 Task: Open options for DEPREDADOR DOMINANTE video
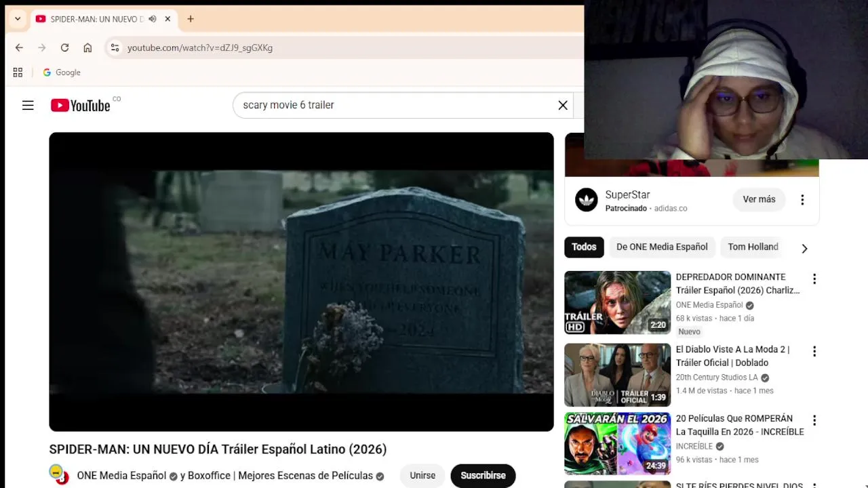tap(814, 279)
